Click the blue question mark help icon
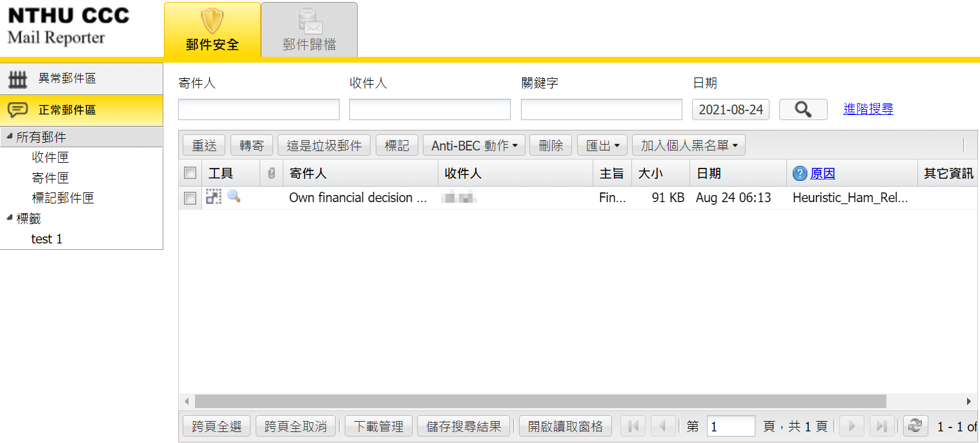The image size is (980, 443). (x=800, y=173)
